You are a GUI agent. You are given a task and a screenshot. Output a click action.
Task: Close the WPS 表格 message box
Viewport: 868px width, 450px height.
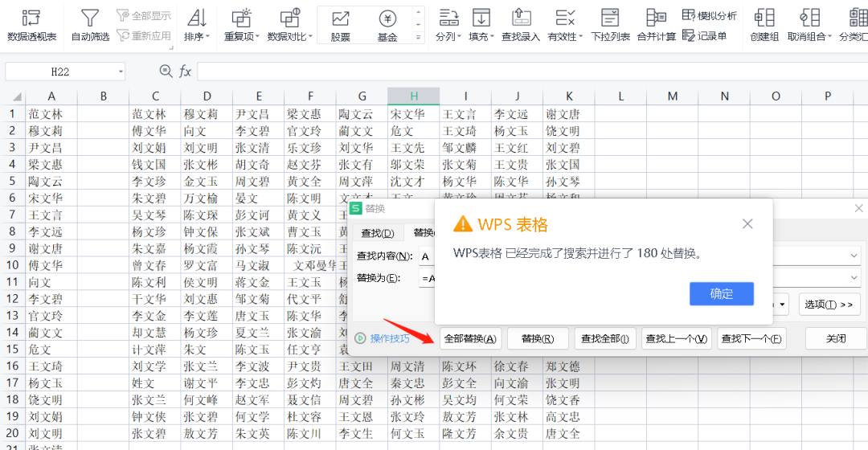(747, 223)
